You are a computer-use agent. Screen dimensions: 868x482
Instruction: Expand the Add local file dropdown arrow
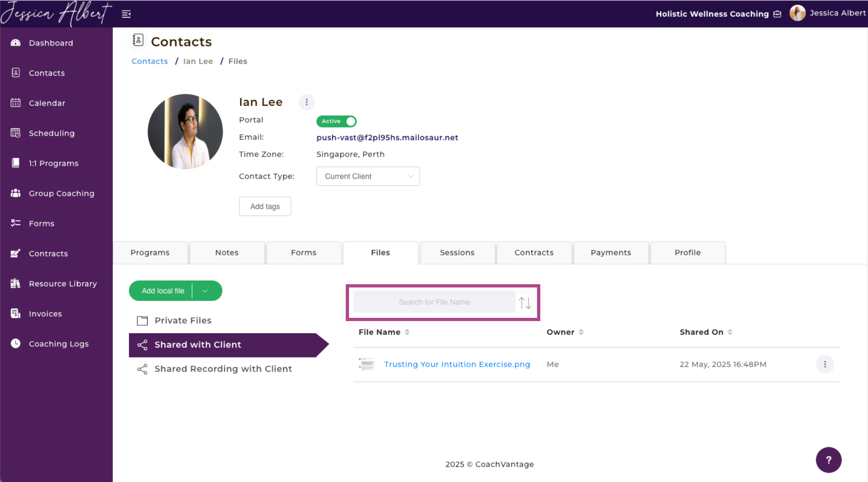pos(205,291)
